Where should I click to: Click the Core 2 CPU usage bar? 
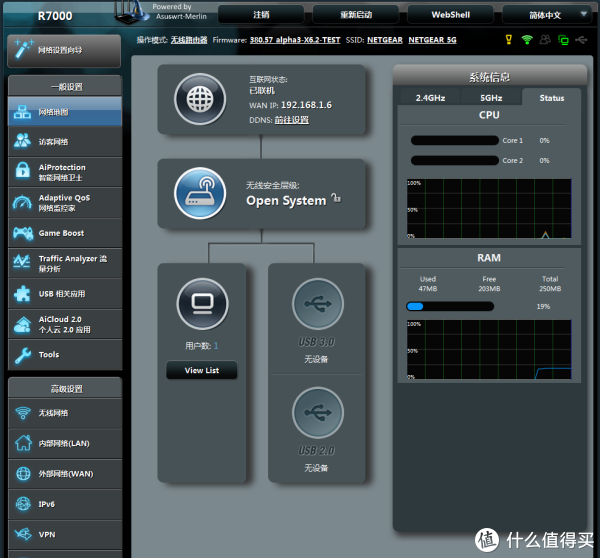pyautogui.click(x=455, y=160)
